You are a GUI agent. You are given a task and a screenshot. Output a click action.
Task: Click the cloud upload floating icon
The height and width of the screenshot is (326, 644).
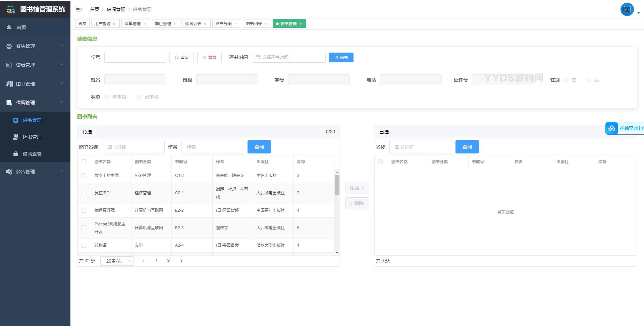(x=611, y=128)
